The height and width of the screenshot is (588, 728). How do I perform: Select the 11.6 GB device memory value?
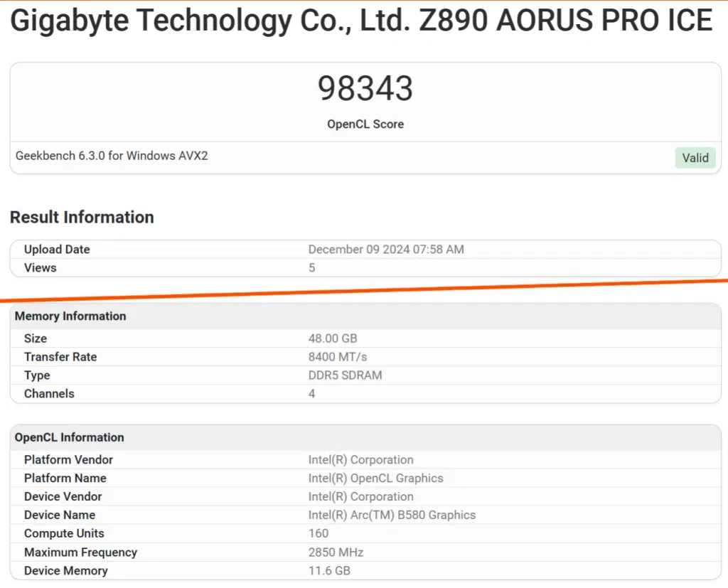(x=329, y=571)
